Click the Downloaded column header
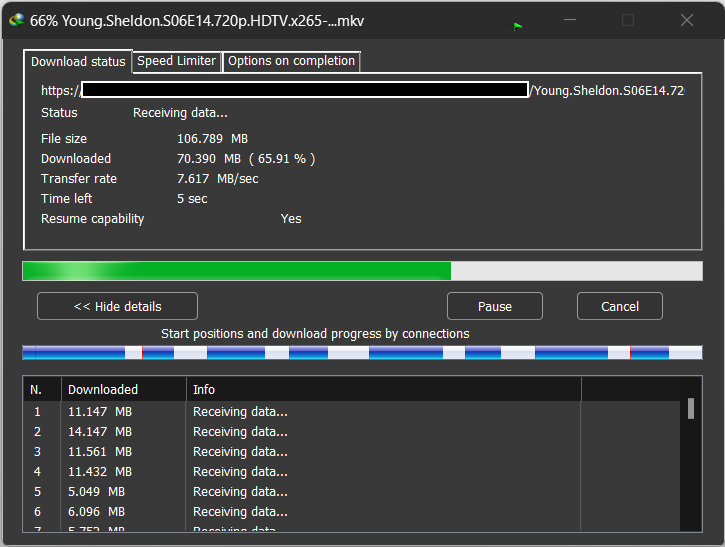This screenshot has width=725, height=547. point(123,389)
